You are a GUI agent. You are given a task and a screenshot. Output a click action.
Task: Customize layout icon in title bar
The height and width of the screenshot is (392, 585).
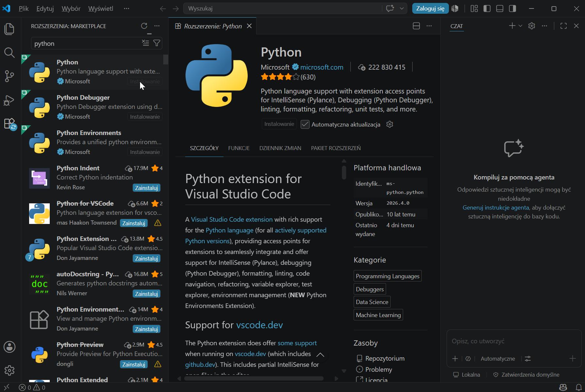pyautogui.click(x=474, y=9)
